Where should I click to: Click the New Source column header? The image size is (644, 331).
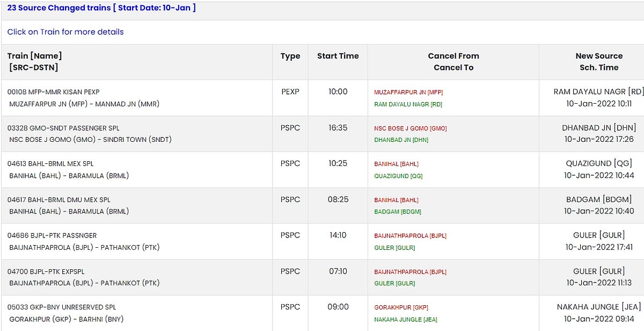pos(599,56)
